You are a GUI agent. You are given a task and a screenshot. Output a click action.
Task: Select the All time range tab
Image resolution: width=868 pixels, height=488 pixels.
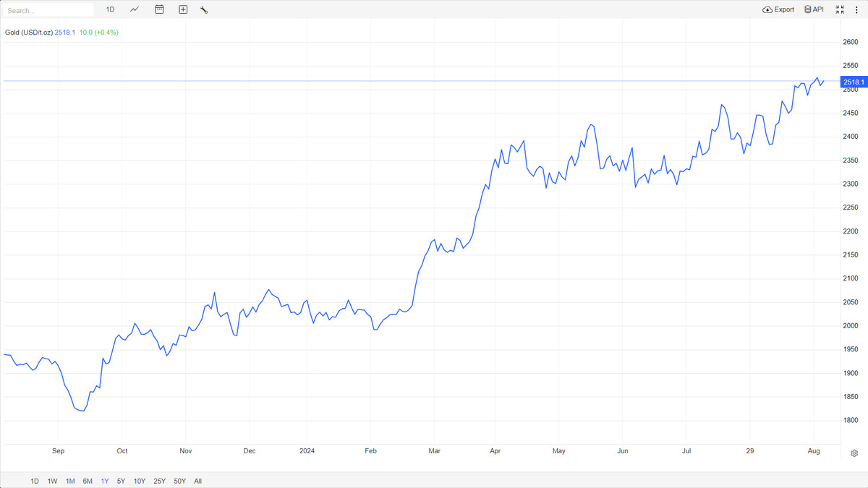[198, 481]
